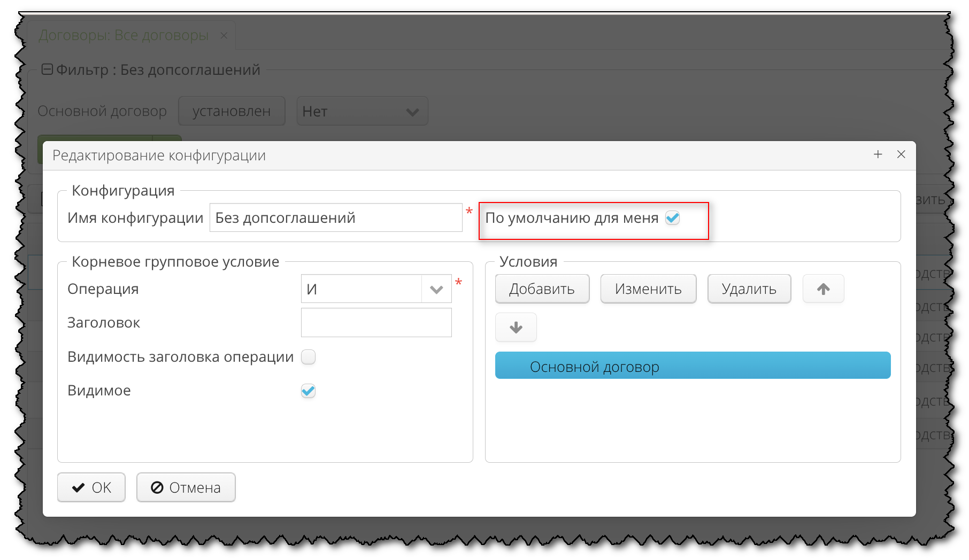This screenshot has width=969, height=560.
Task: Collapse the filter section via minus icon
Action: click(47, 68)
